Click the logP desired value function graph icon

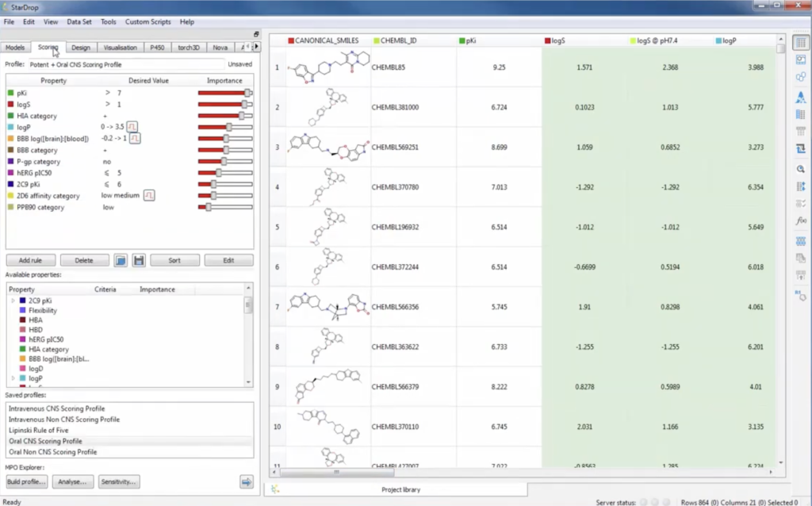pyautogui.click(x=133, y=127)
